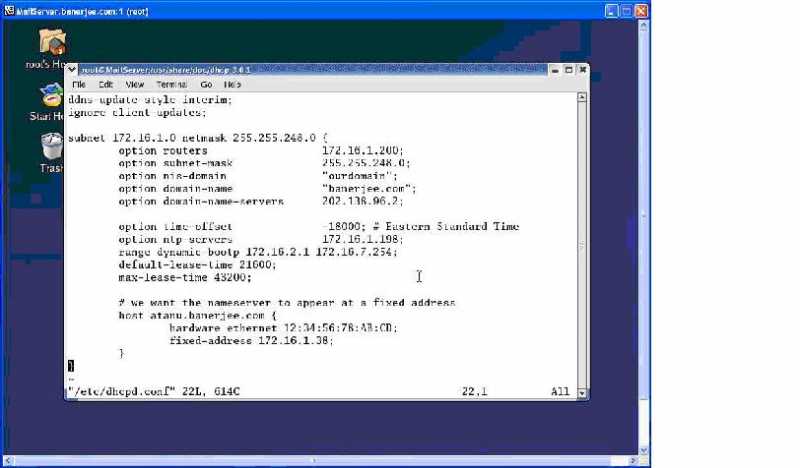Image resolution: width=800 pixels, height=468 pixels.
Task: Open the Help menu in terminal
Action: 232,84
